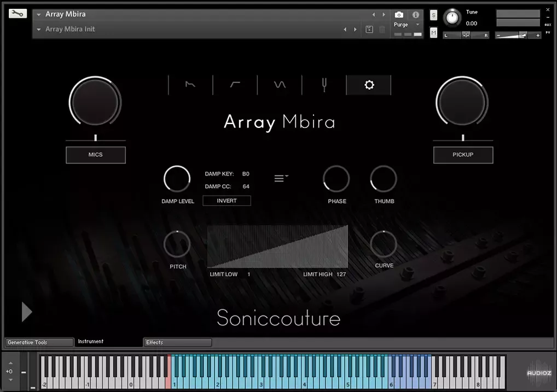Toggle the PICKUP button
Viewport: 557px width, 392px height.
[x=463, y=155]
